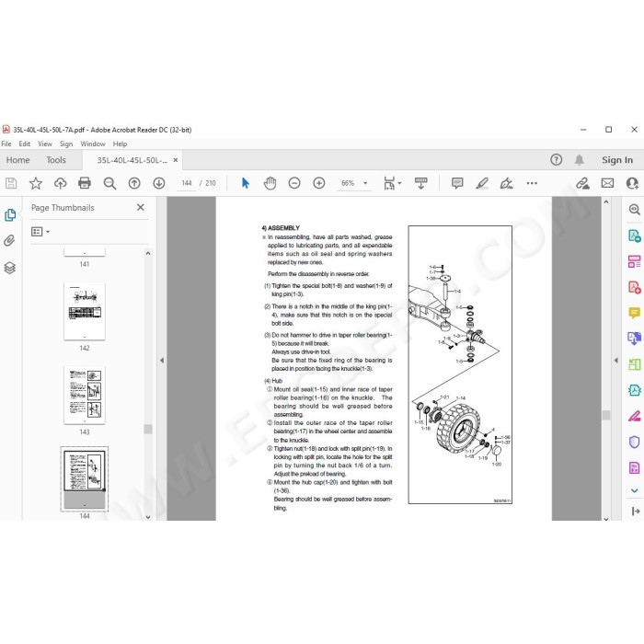Zoom out with the minus icon
644x644 pixels.
294,183
